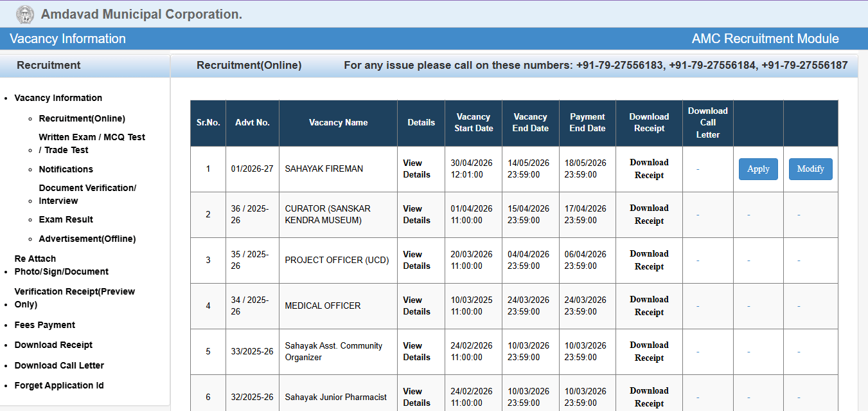868x411 pixels.
Task: Click start date 30/04/2026 12:01:00
Action: (472, 169)
